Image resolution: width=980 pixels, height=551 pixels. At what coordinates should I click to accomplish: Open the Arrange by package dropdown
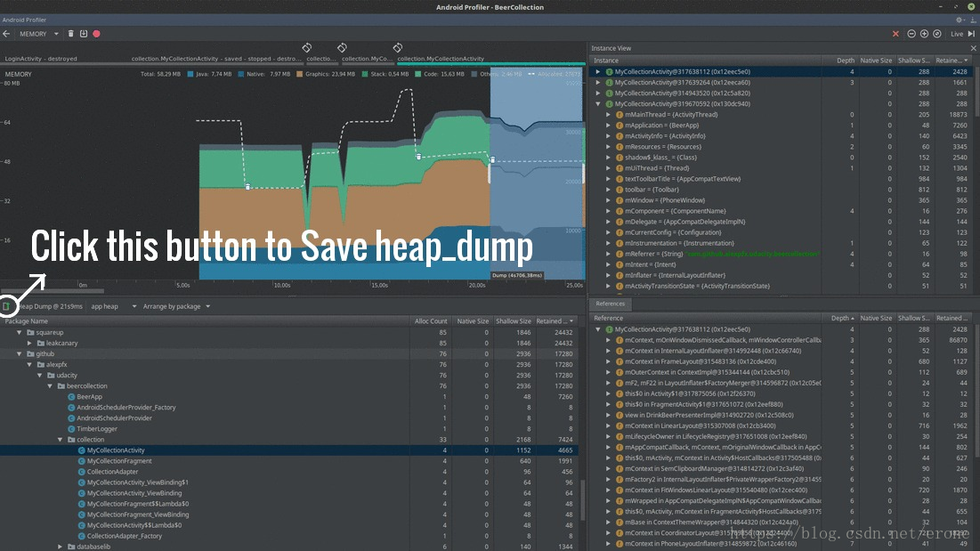point(176,306)
